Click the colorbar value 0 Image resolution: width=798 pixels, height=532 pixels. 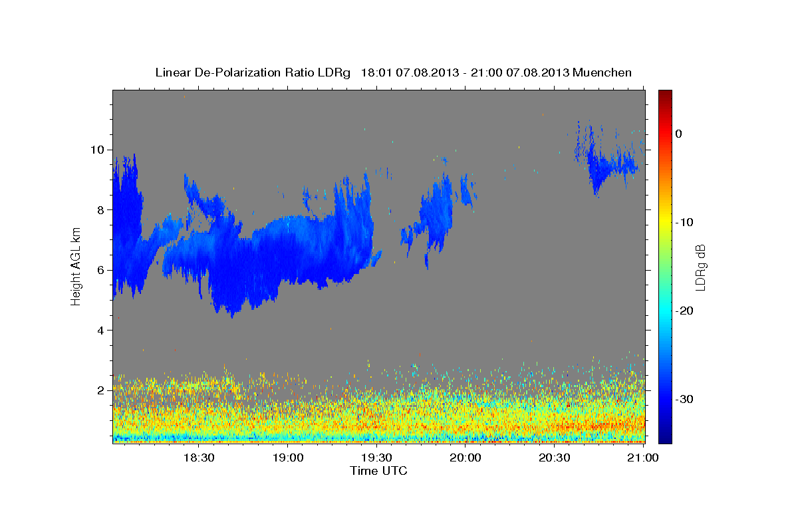click(678, 134)
